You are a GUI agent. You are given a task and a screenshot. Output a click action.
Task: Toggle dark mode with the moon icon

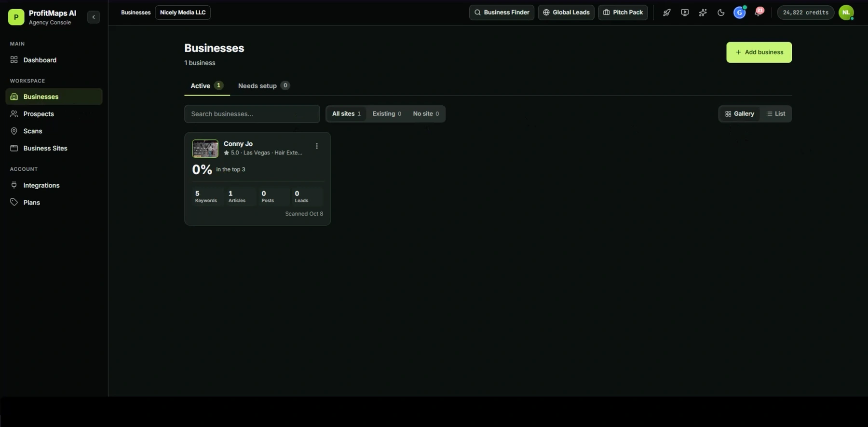[x=721, y=13]
